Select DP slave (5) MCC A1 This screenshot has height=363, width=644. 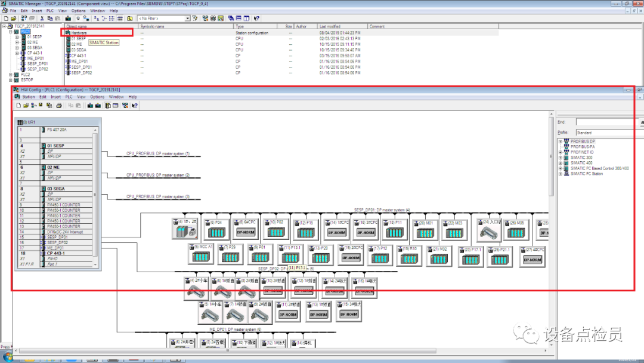click(201, 254)
